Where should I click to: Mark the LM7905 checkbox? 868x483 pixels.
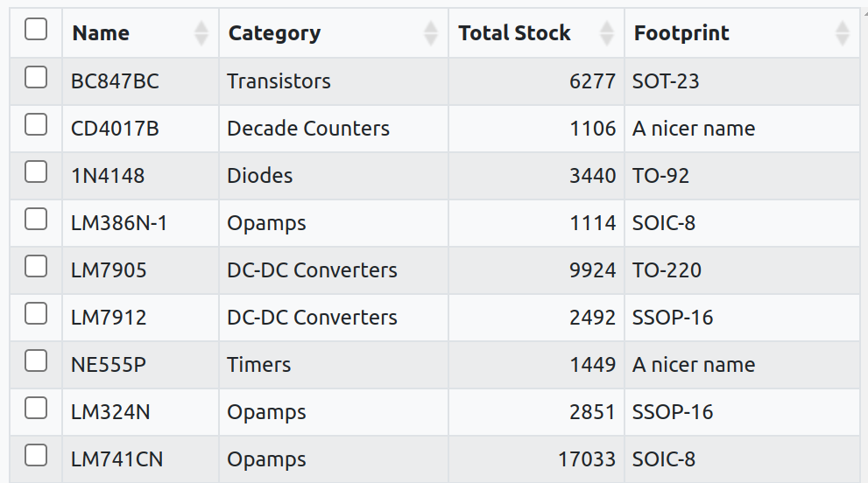point(36,268)
